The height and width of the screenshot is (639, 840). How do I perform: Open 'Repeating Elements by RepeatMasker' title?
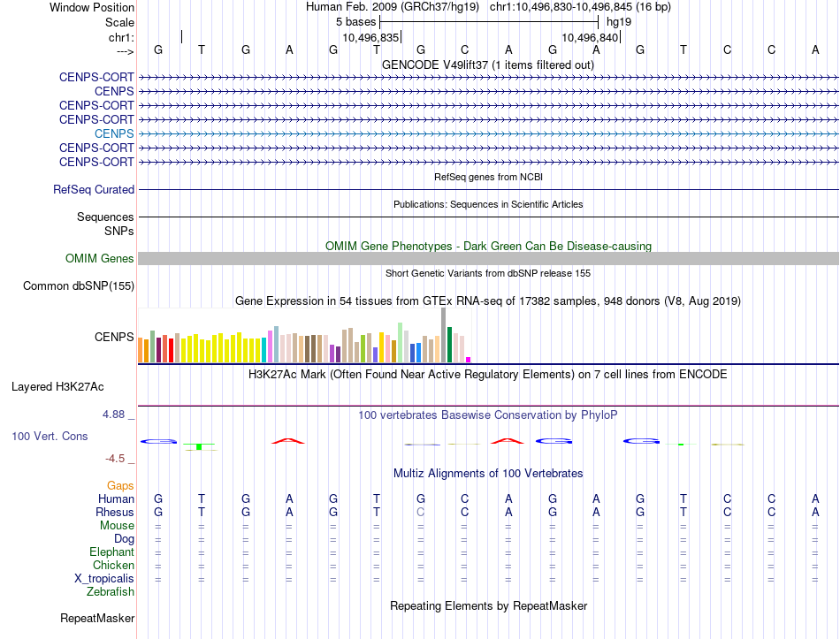tap(488, 605)
